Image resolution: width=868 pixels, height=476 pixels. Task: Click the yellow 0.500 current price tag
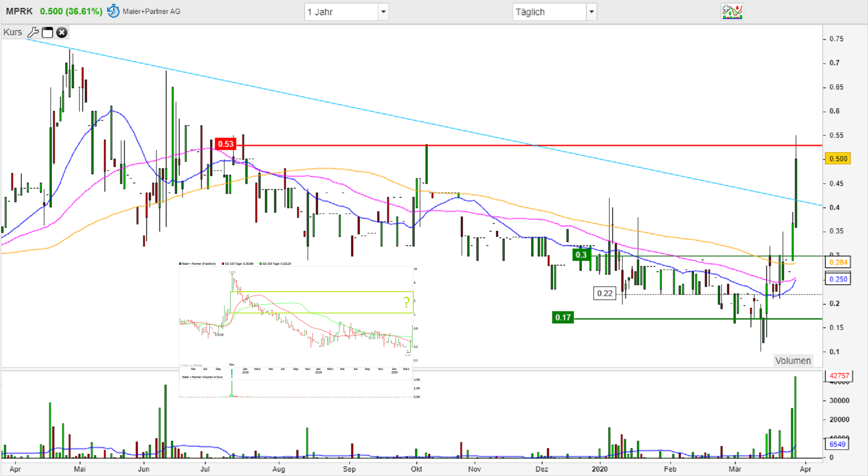pyautogui.click(x=838, y=159)
